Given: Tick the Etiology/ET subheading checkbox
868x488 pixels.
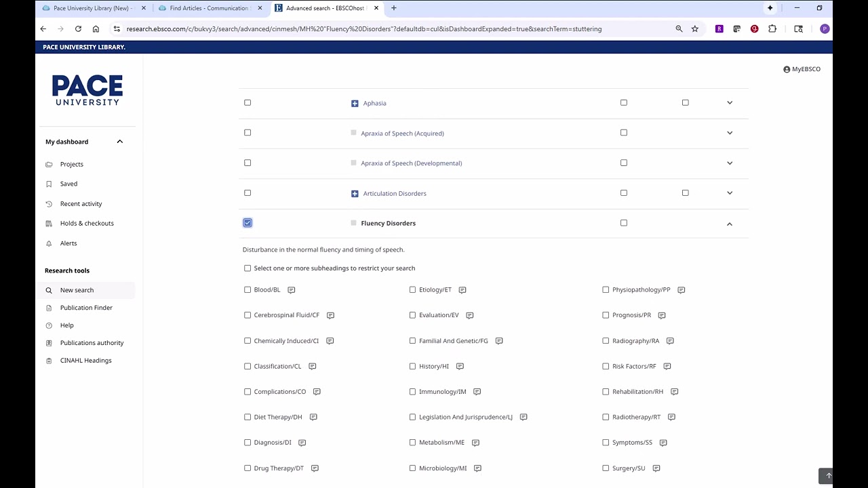Looking at the screenshot, I should coord(412,290).
